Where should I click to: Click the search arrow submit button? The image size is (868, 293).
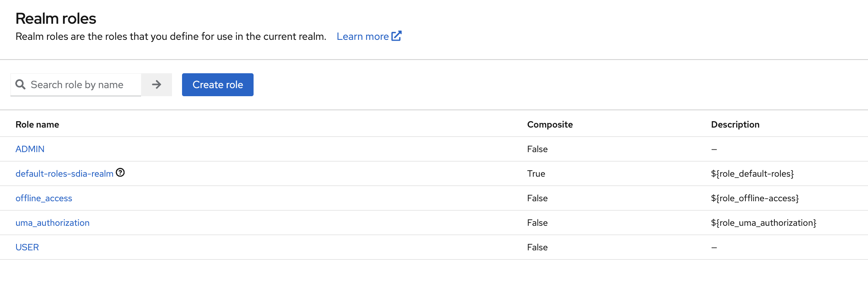click(156, 85)
